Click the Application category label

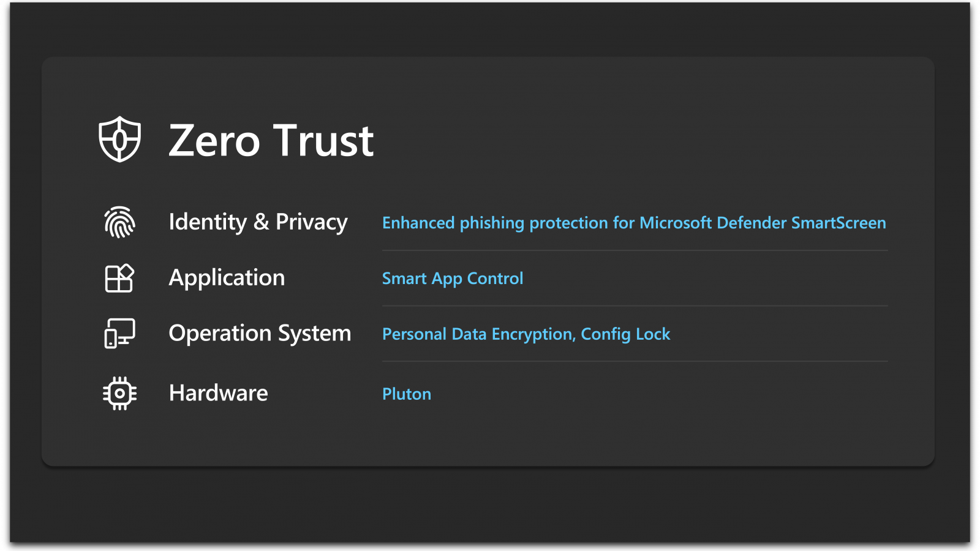pos(227,278)
